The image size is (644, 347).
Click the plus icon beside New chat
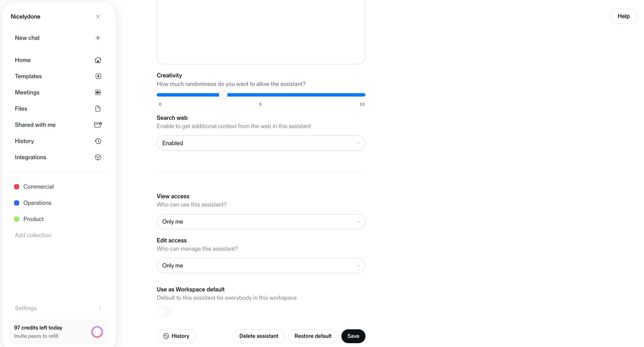point(98,38)
